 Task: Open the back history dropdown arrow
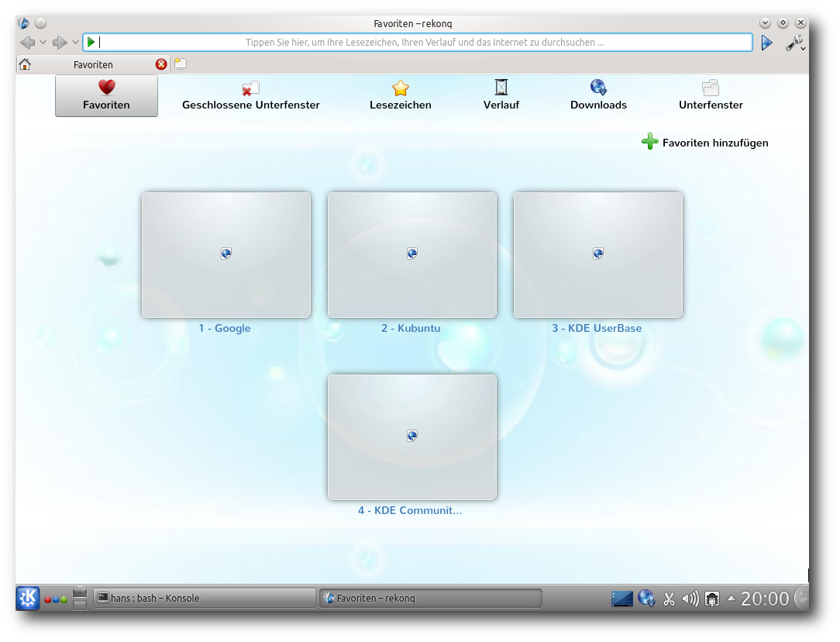point(43,43)
